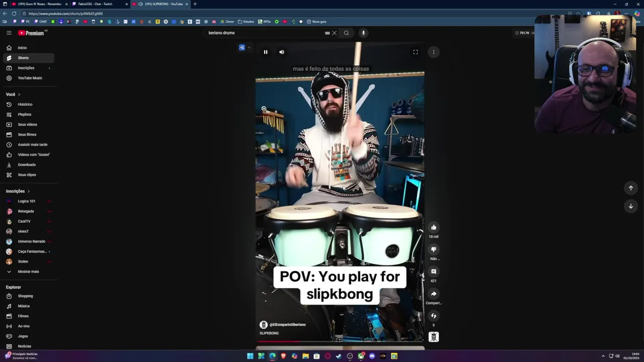The image size is (644, 362).
Task: Open Seus vídeos
Action: [28, 125]
